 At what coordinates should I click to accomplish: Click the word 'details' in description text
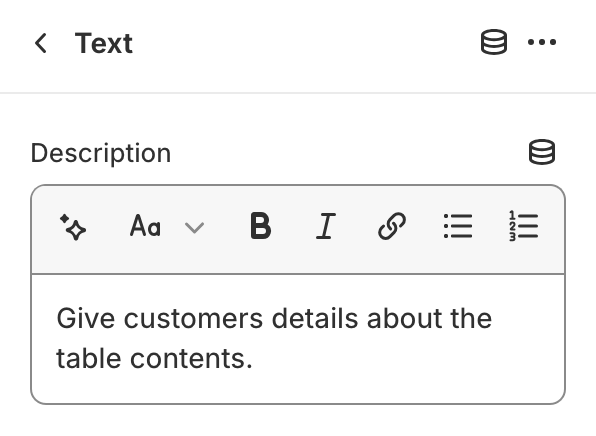315,318
